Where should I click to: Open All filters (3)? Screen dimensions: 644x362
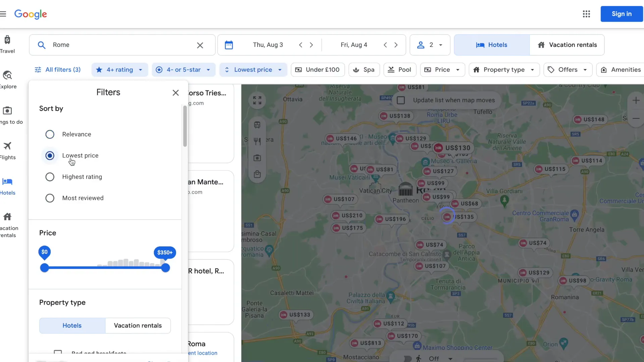point(58,70)
